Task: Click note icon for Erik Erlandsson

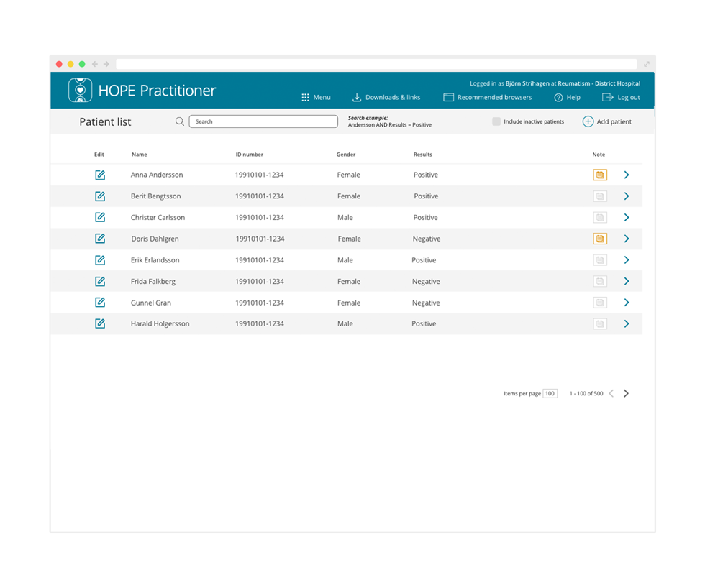Action: coord(600,260)
